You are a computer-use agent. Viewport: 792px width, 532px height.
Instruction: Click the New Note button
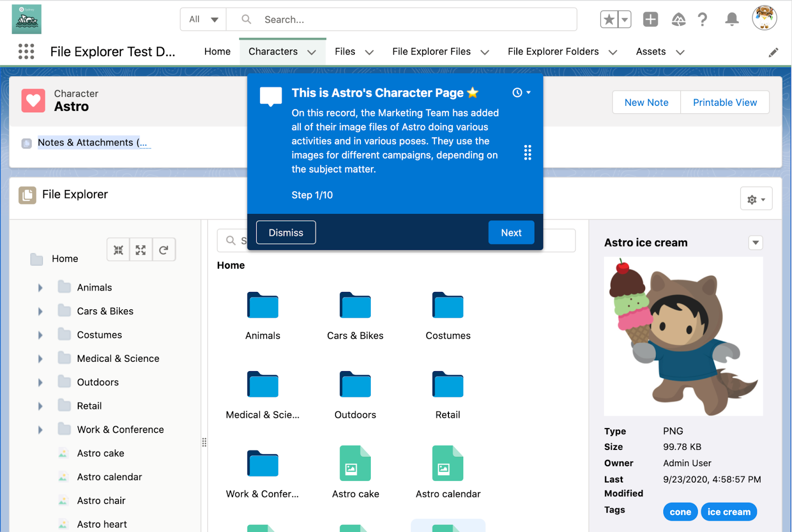[646, 102]
